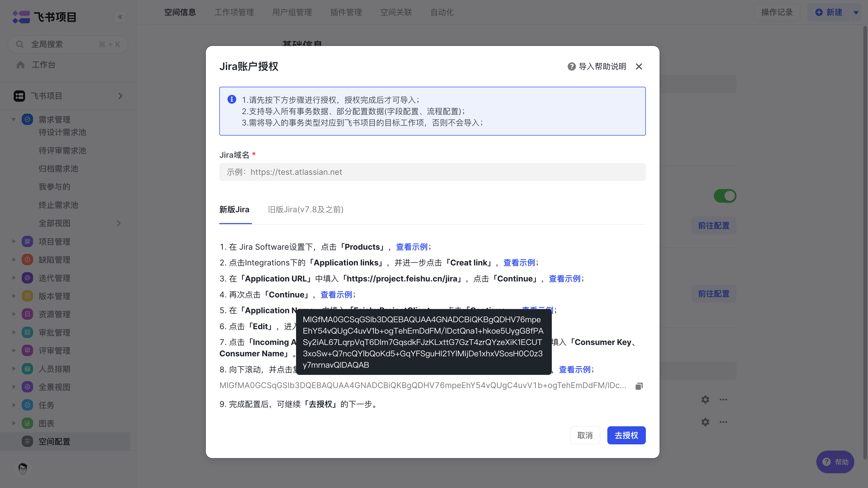Click the 版本管理 icon in sidebar
The image size is (868, 488).
tap(27, 296)
